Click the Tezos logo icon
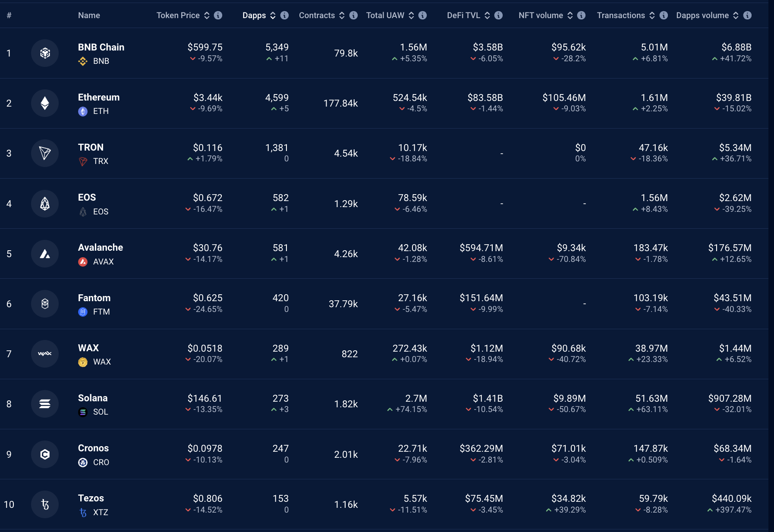Screen dimensions: 774x532 coord(45,504)
